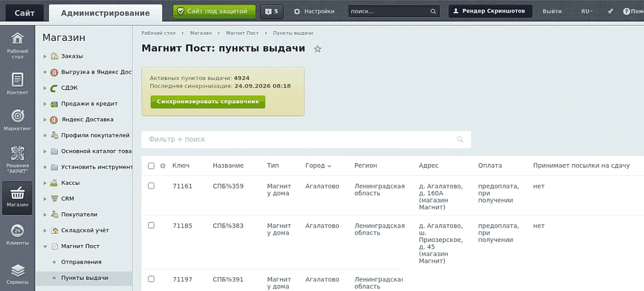
Task: Click the СПБ%383 name cell
Action: (228, 226)
